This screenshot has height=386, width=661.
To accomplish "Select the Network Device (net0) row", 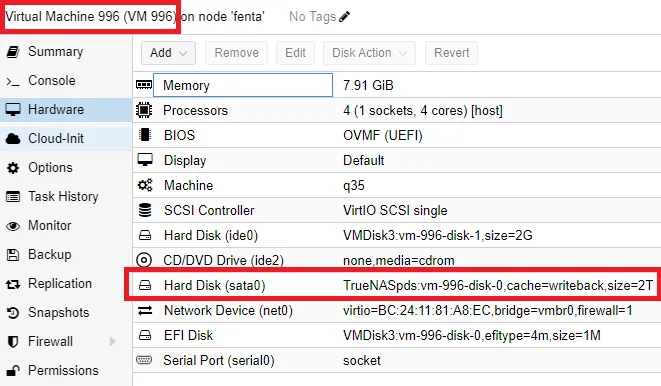I will (397, 311).
